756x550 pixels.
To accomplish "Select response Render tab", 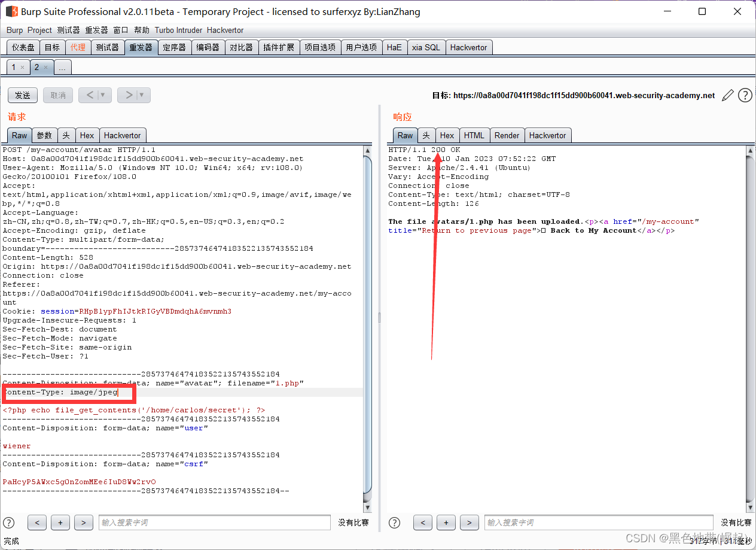I will click(x=507, y=135).
